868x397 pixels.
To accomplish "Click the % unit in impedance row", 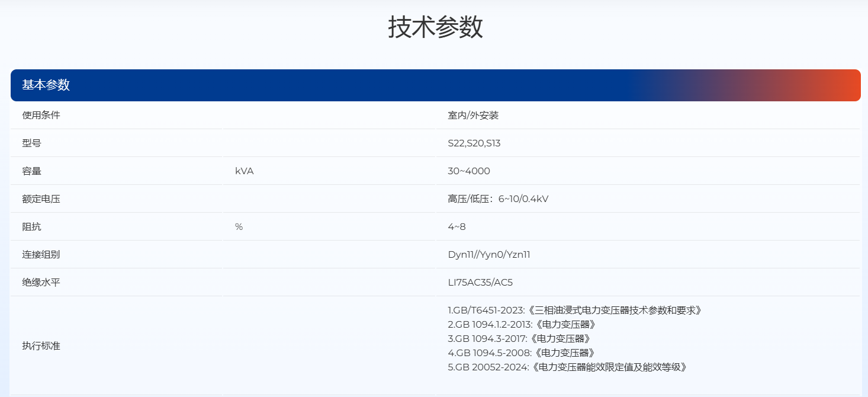I will [239, 227].
